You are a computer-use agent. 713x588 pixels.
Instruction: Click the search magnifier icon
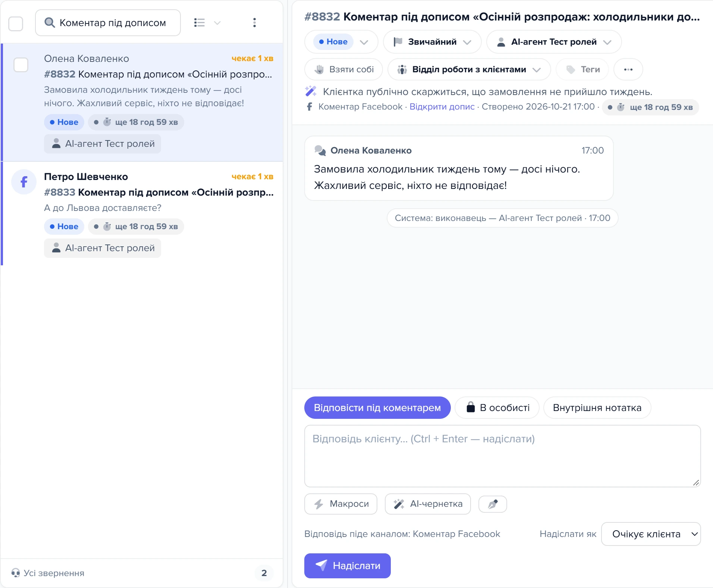tap(50, 23)
